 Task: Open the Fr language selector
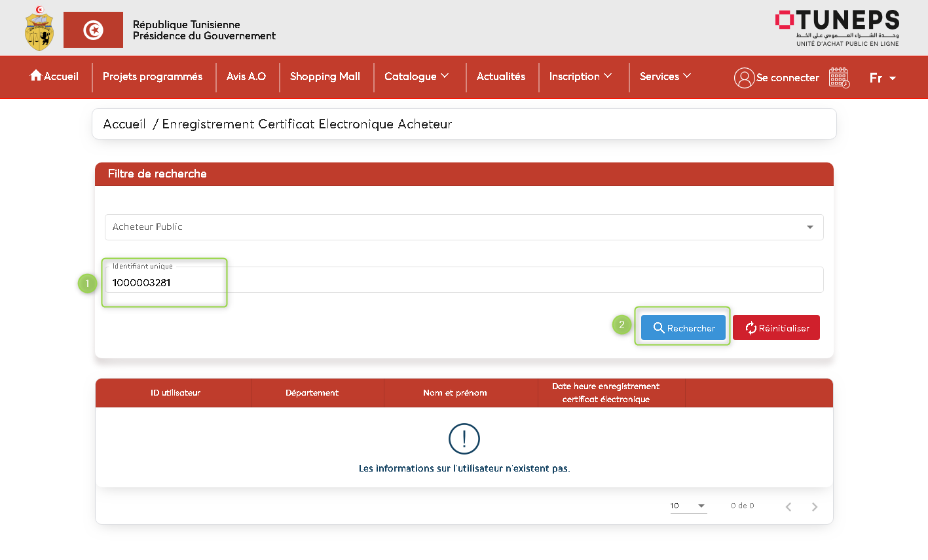[x=882, y=78]
